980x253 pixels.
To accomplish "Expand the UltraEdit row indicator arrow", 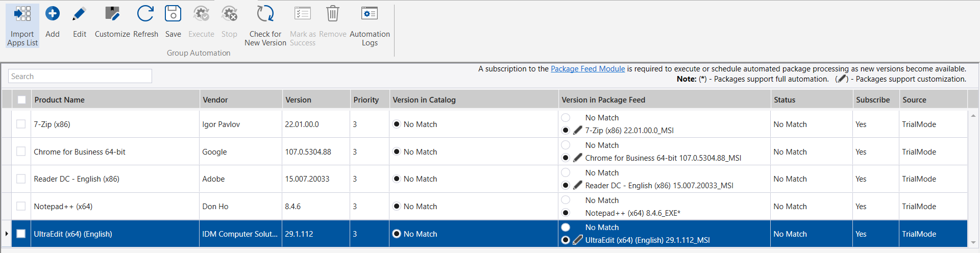I will click(7, 234).
